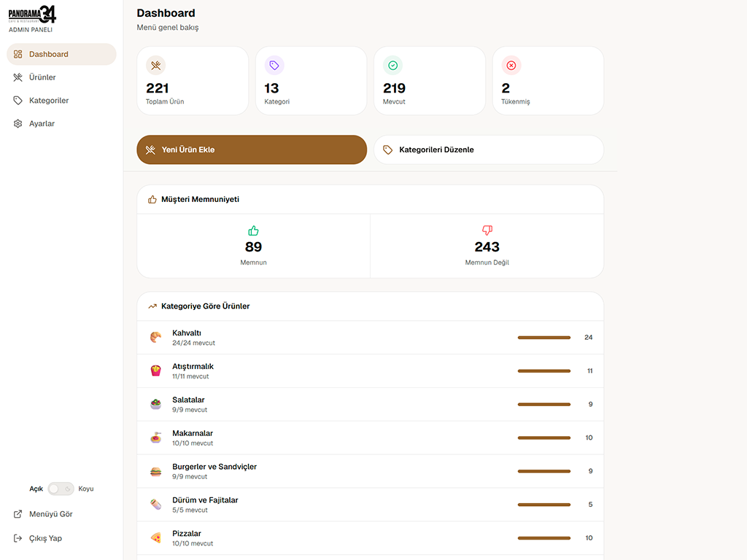This screenshot has height=560, width=747.
Task: Toggle the Açık/Koyu theme switch
Action: click(x=61, y=489)
